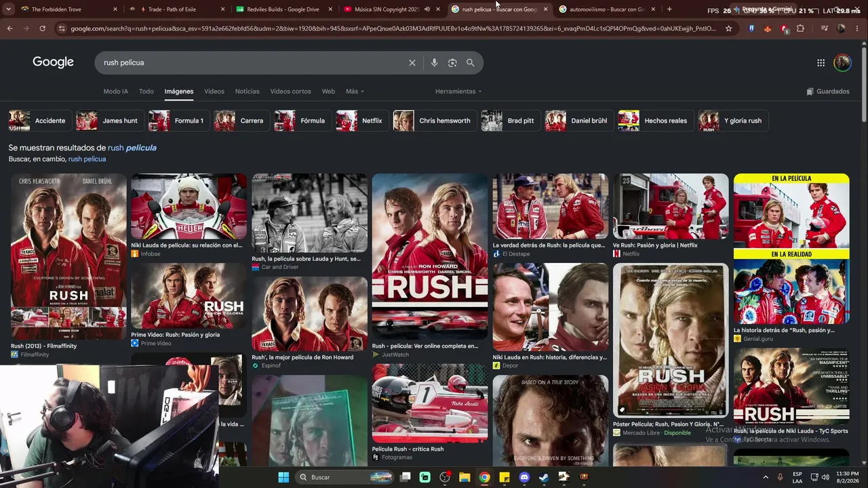Click the magnifier search submit icon
The height and width of the screenshot is (488, 868).
(x=470, y=62)
